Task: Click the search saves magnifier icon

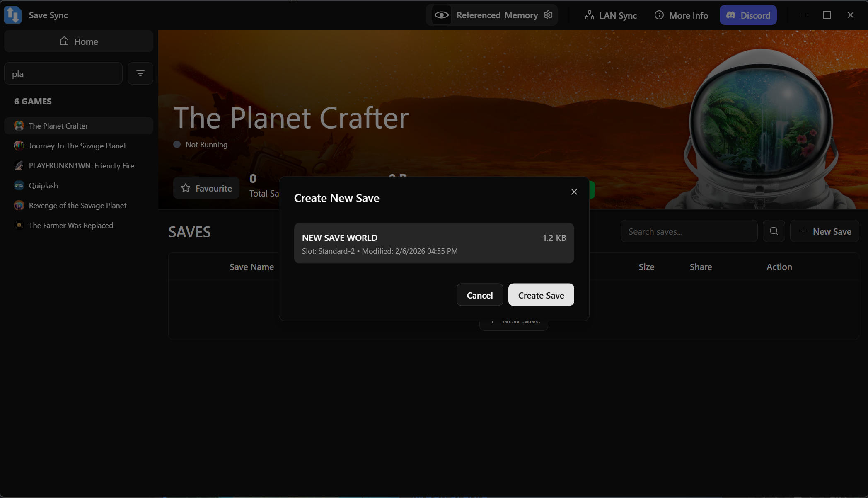Action: pos(774,231)
